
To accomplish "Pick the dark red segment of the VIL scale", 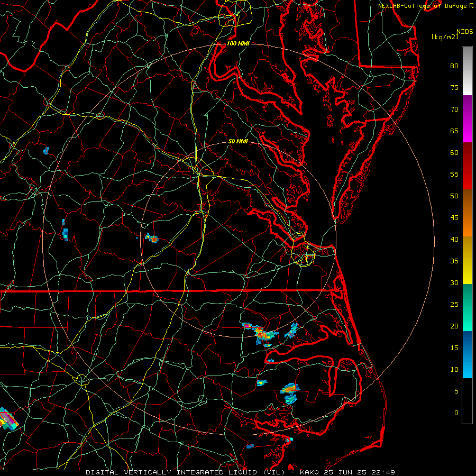I will [467, 166].
